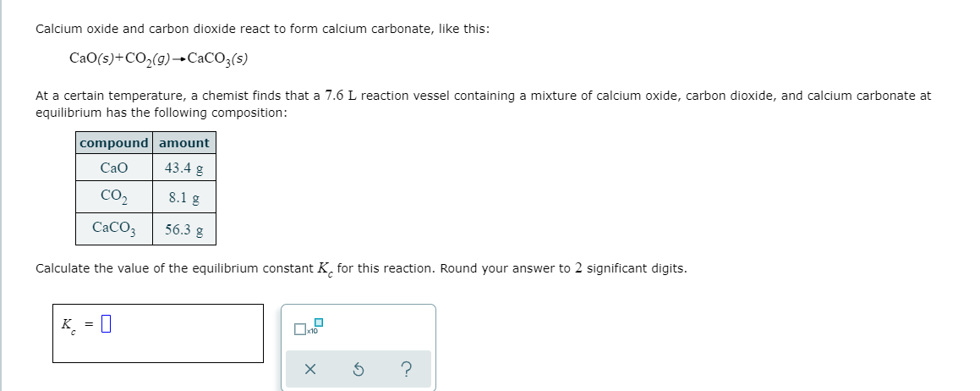Open help via question mark icon

point(406,371)
